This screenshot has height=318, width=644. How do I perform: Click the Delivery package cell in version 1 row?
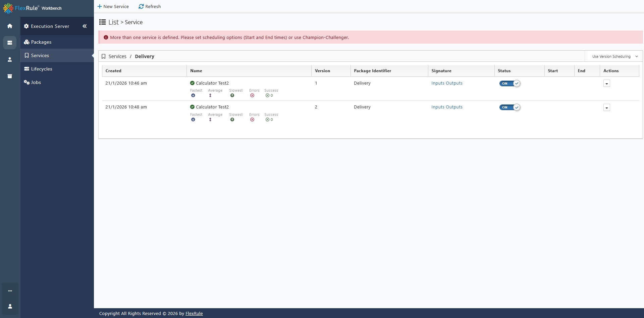pyautogui.click(x=362, y=83)
